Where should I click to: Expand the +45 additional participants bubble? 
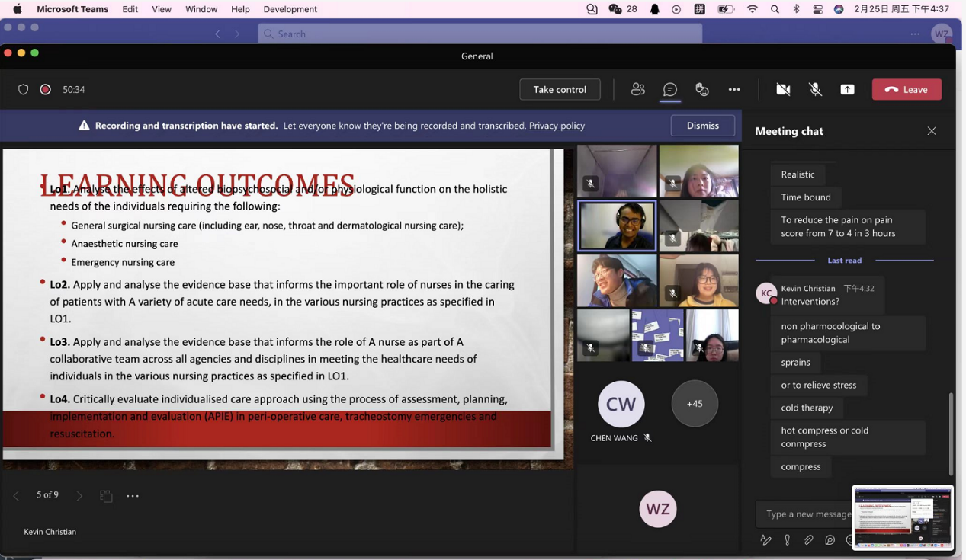tap(695, 404)
